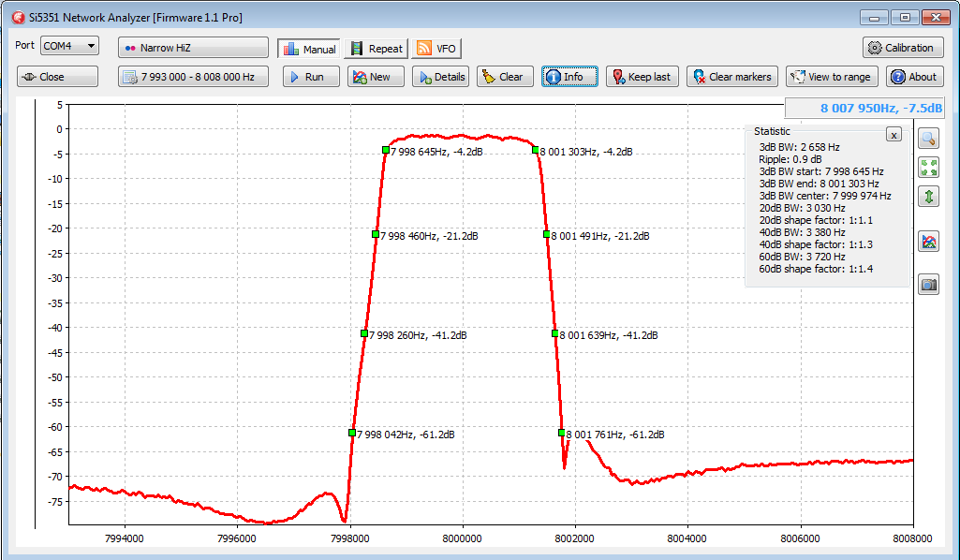Viewport: 960px width, 560px height.
Task: Switch to Manual sweep mode
Action: (x=308, y=49)
